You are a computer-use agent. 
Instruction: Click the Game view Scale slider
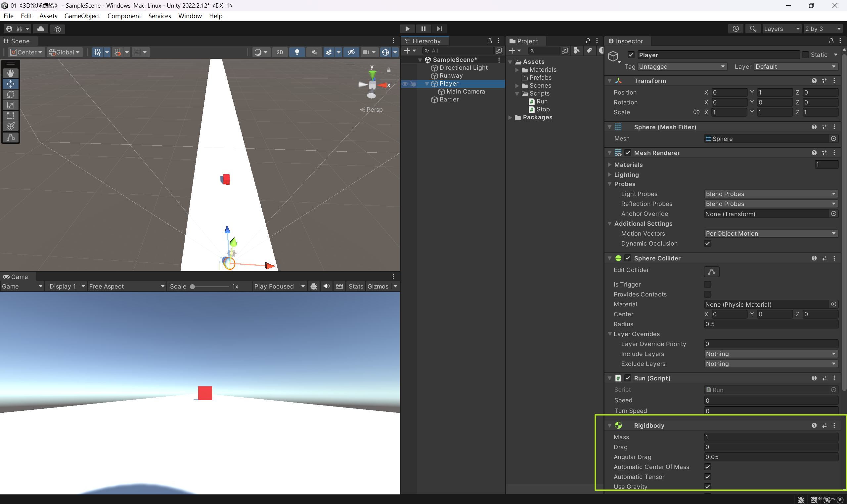(210, 286)
